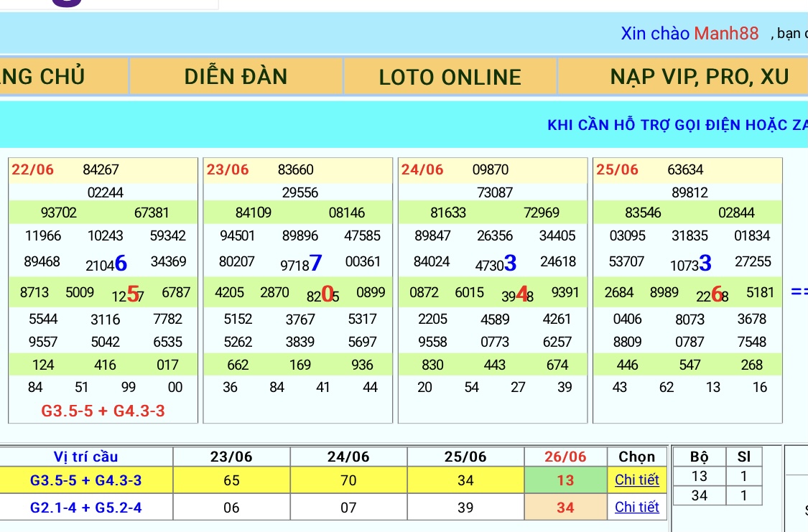
Task: Click the red 22/06 date in the results panel
Action: tap(33, 170)
